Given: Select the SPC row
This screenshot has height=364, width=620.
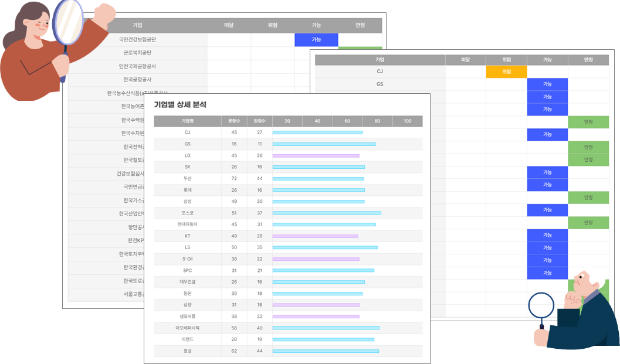Looking at the screenshot, I should tap(288, 271).
